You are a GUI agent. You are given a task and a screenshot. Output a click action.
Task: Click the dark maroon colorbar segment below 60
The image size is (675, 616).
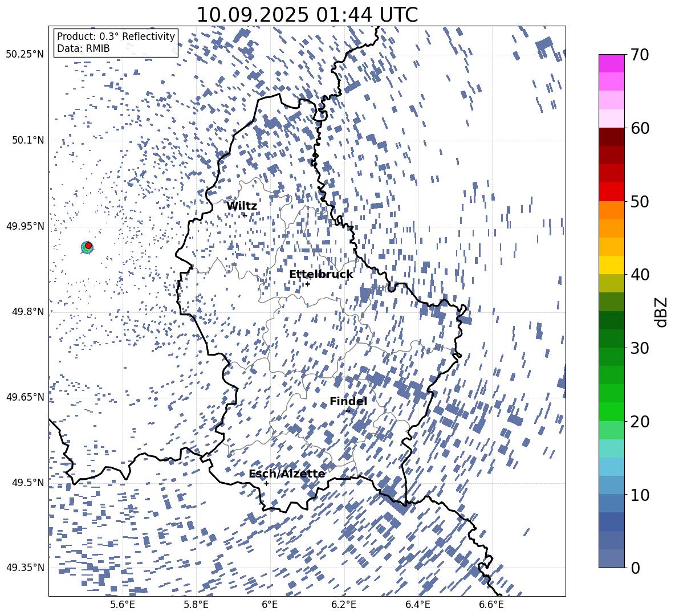coord(611,137)
